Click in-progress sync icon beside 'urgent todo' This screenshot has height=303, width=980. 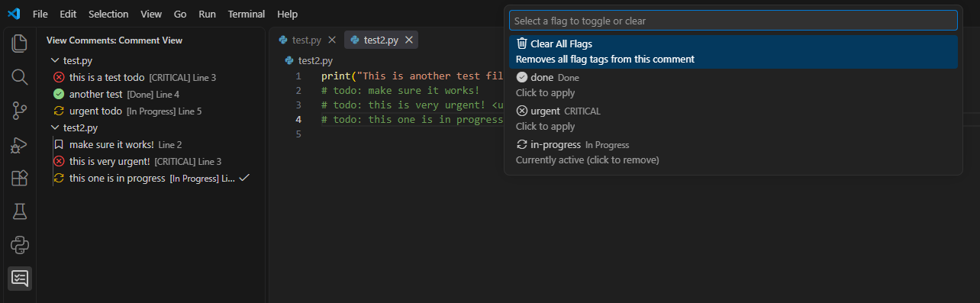coord(59,111)
